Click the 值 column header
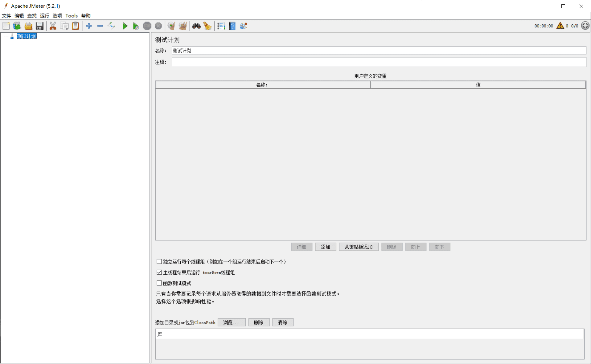Screen dimensions: 591x364 pyautogui.click(x=478, y=85)
